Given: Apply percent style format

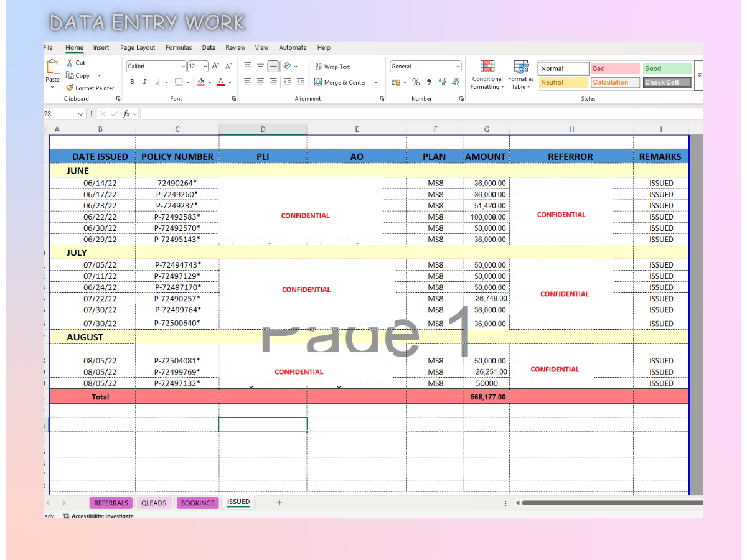Looking at the screenshot, I should coord(416,82).
